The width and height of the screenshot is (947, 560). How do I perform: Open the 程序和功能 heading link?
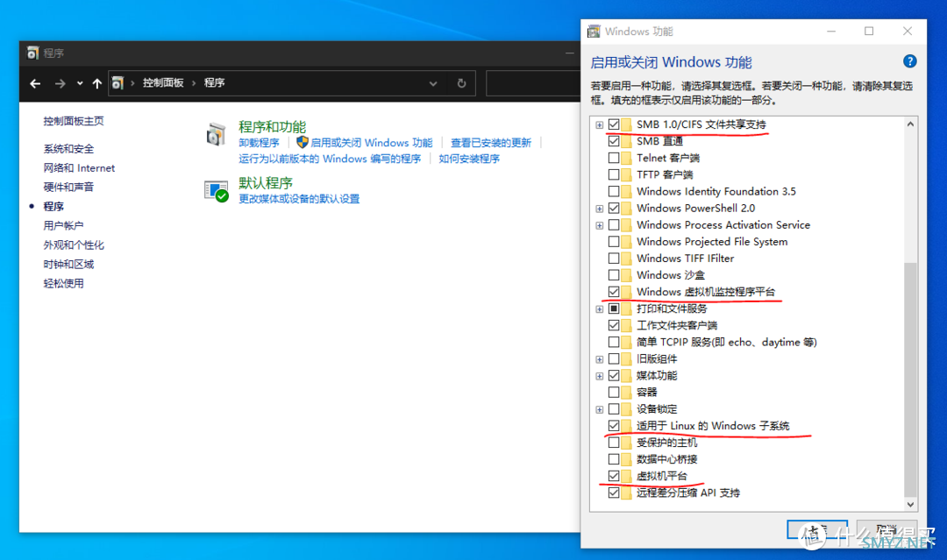(273, 127)
